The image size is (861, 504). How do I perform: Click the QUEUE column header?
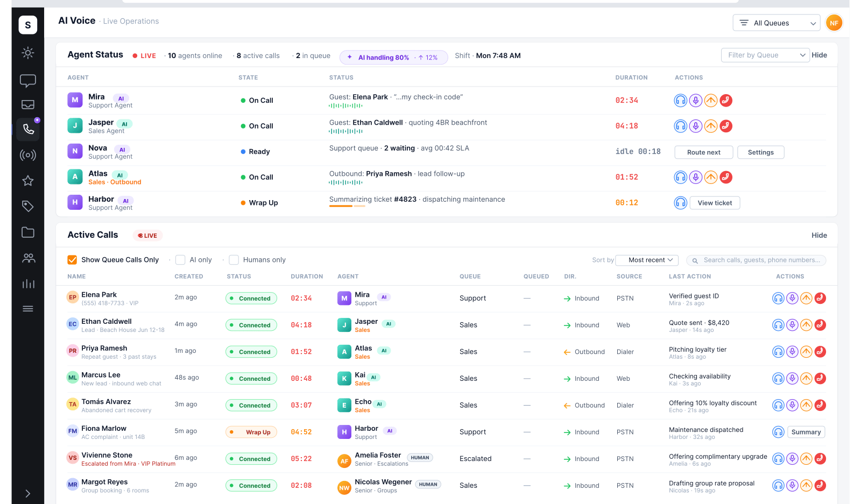click(470, 276)
